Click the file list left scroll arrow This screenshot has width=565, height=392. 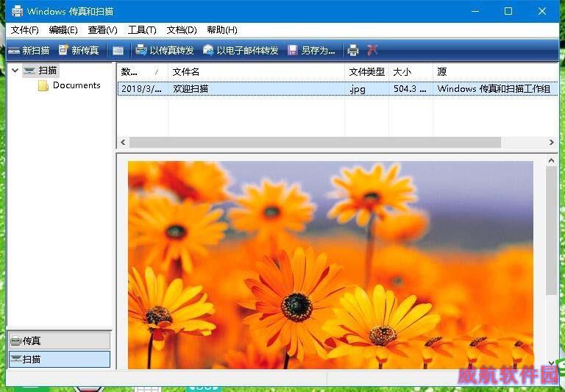click(x=124, y=143)
